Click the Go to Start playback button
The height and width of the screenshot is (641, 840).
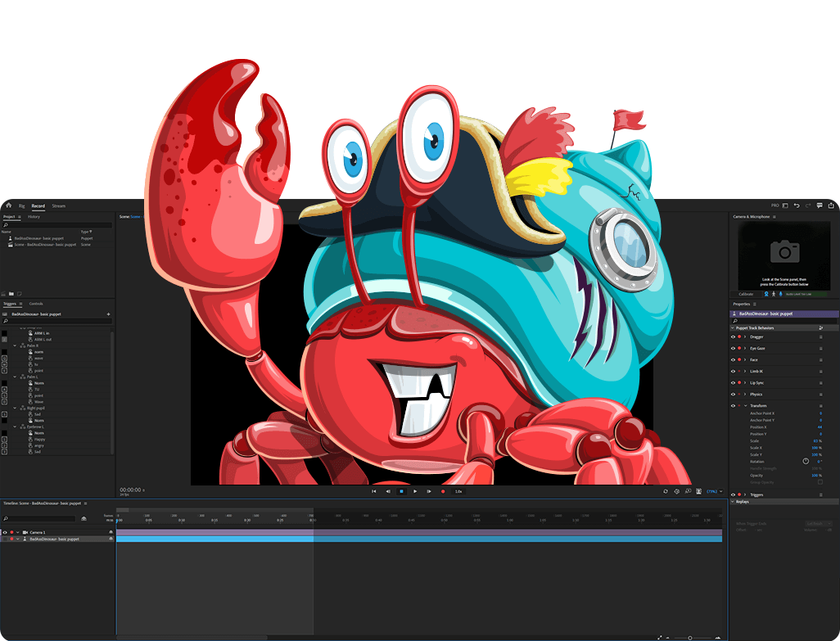click(374, 491)
